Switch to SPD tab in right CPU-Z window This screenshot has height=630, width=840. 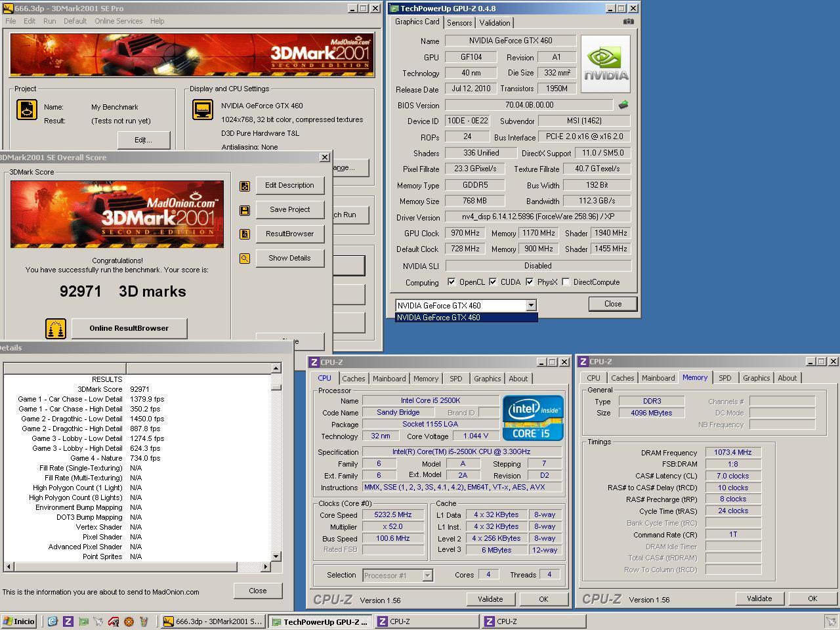click(x=724, y=378)
